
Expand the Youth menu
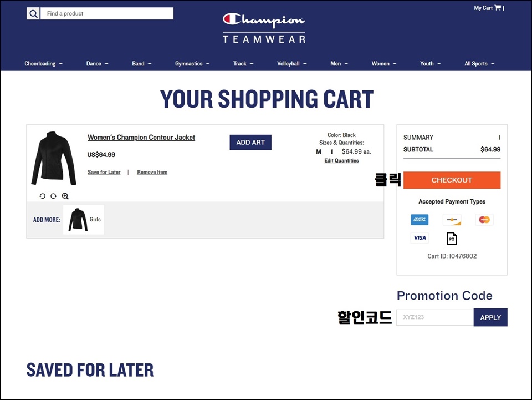click(x=430, y=63)
